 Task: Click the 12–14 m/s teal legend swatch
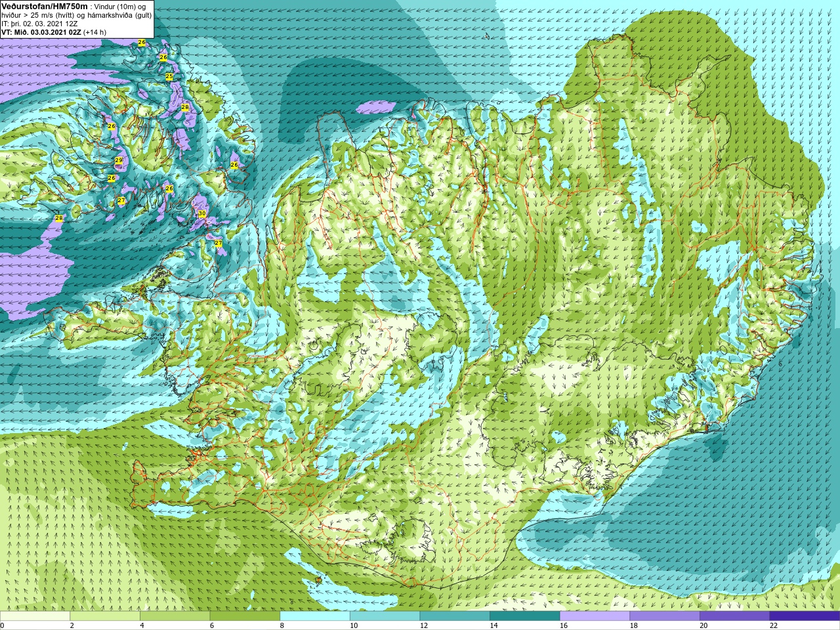coord(455,616)
